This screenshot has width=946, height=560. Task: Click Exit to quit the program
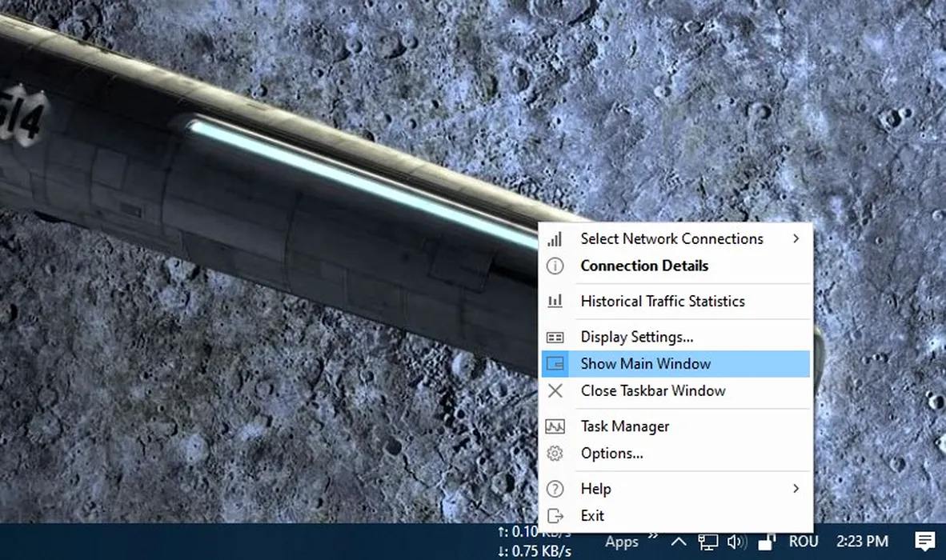(x=675, y=515)
